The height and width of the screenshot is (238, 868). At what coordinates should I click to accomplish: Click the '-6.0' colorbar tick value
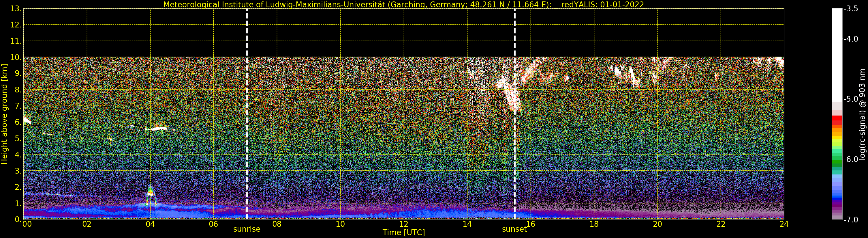tap(851, 159)
